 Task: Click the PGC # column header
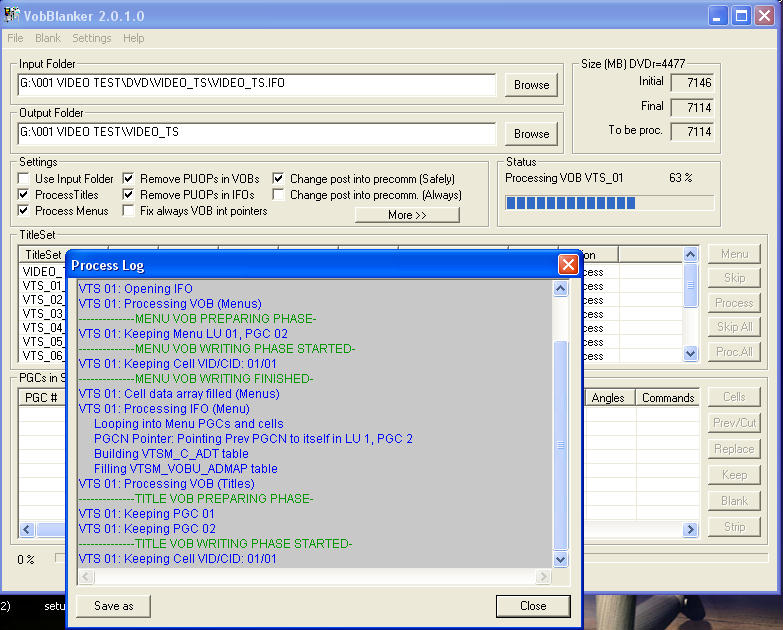tap(42, 397)
